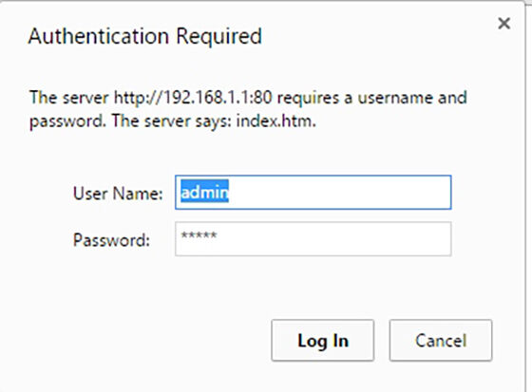Image resolution: width=532 pixels, height=392 pixels.
Task: Click the word "Authentication" in the title
Action: click(99, 36)
